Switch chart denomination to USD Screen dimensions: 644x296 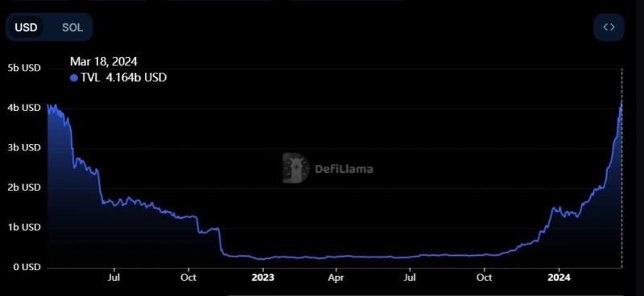(x=27, y=27)
